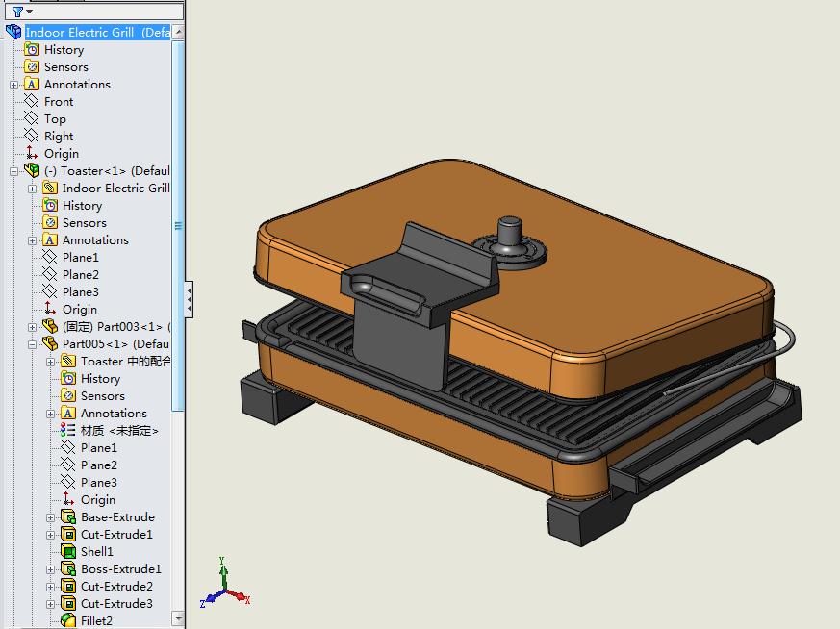Select the unspecified material (材质) icon
Image resolution: width=840 pixels, height=629 pixels.
tap(68, 430)
